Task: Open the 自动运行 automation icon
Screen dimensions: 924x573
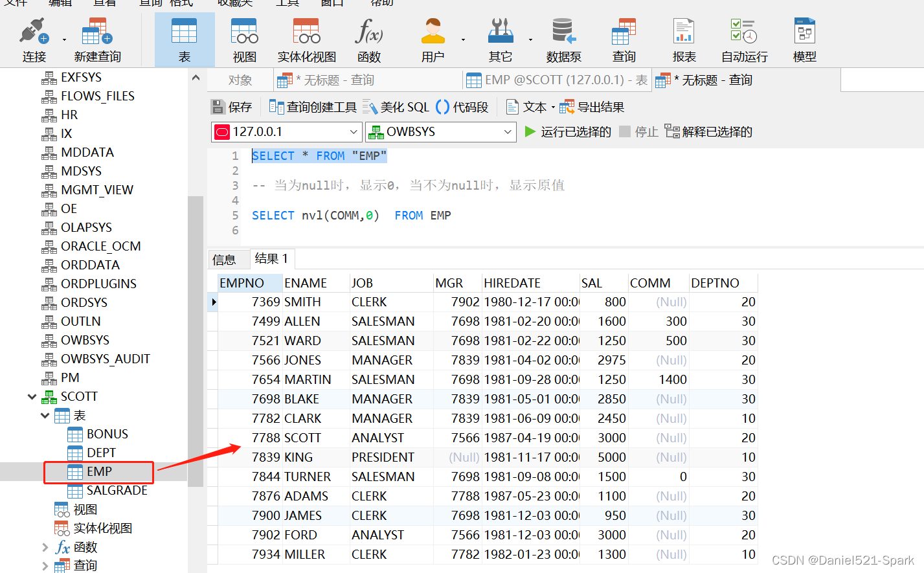Action: [745, 40]
